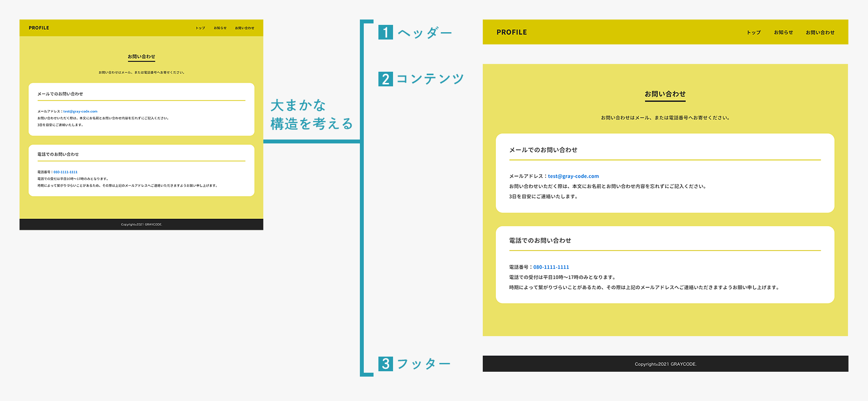Click the お問い合わせ heading in large content
The image size is (868, 401).
(x=665, y=94)
